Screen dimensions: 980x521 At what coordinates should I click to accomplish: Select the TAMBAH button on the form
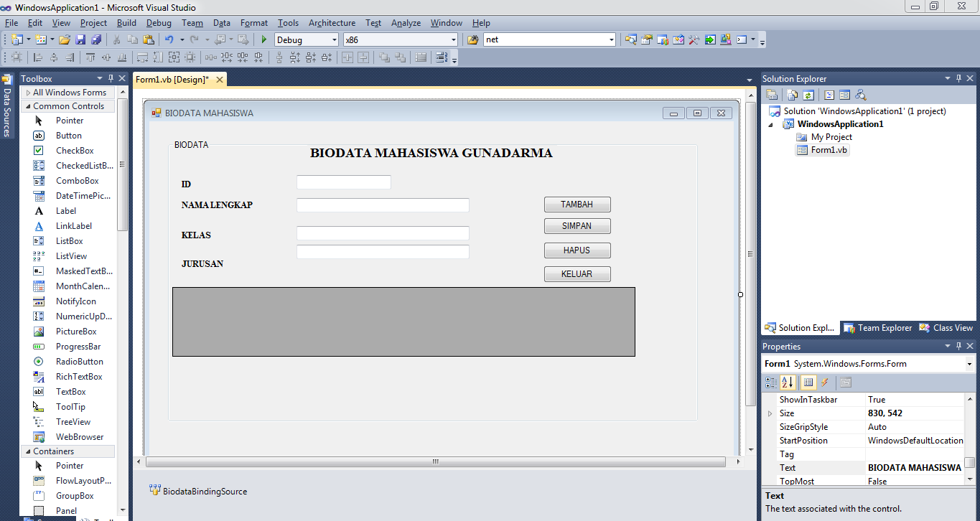click(577, 205)
